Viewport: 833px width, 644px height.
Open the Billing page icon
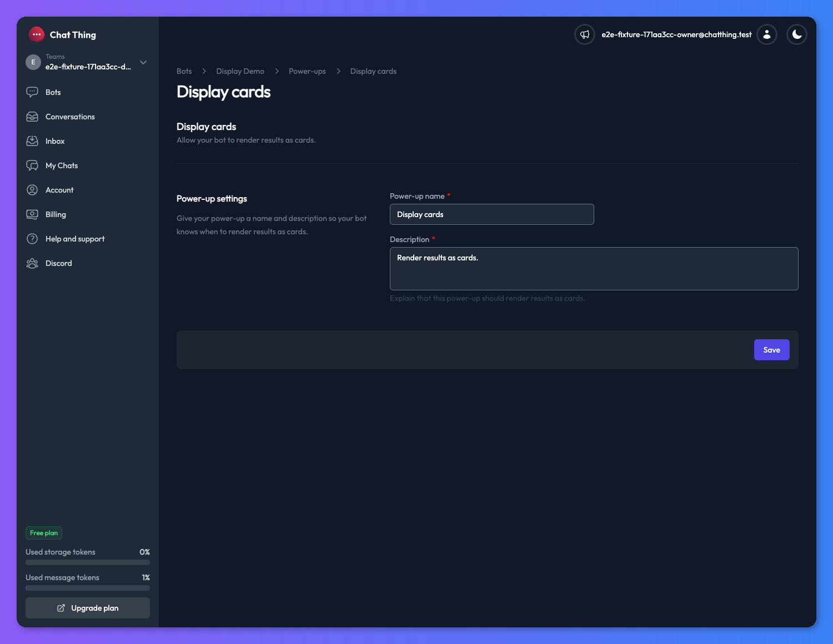tap(32, 214)
